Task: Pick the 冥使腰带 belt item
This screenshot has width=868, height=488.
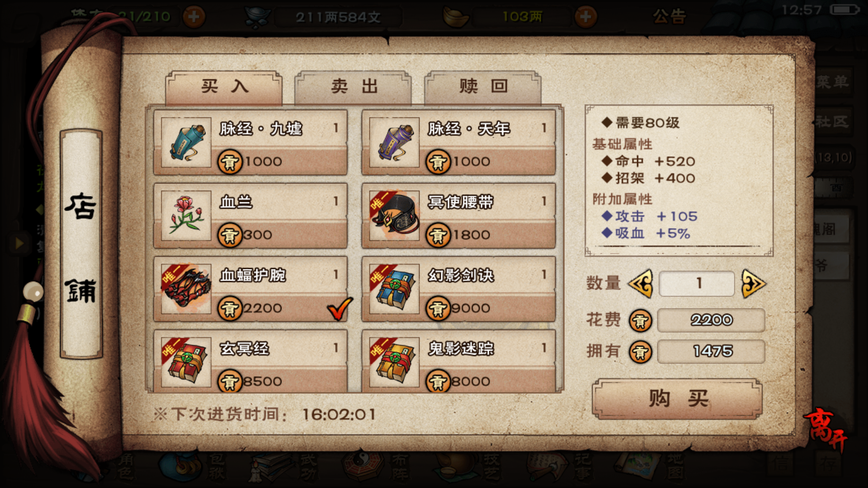Action: 458,216
